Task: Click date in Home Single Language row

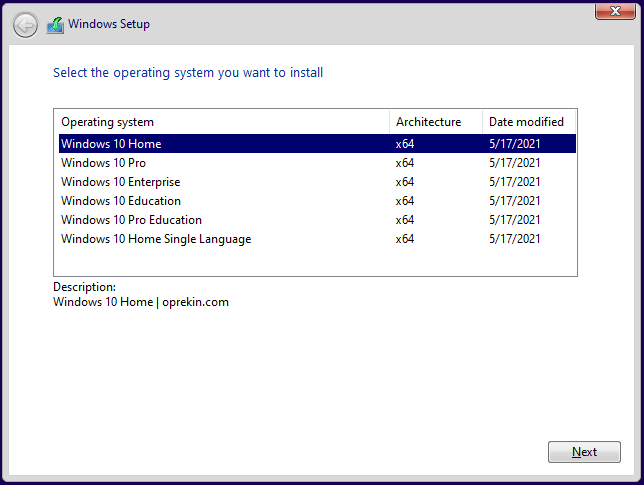Action: [x=515, y=239]
